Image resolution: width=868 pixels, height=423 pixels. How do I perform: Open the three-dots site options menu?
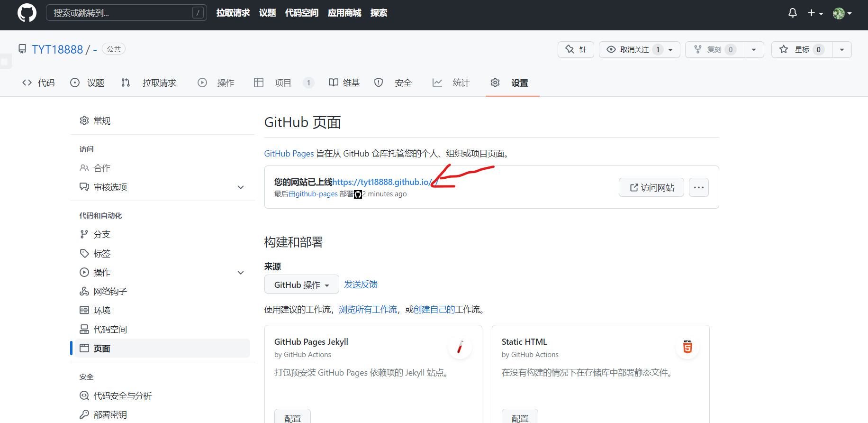tap(699, 187)
